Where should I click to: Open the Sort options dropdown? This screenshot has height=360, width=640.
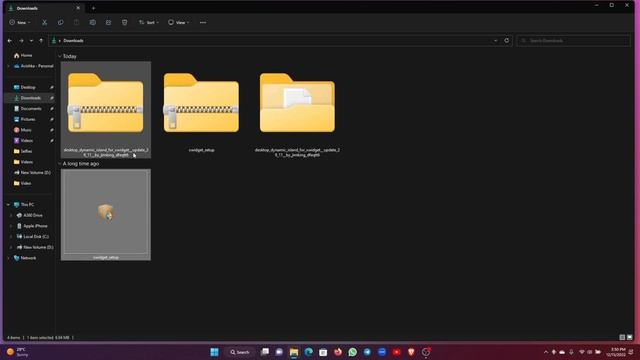(149, 22)
